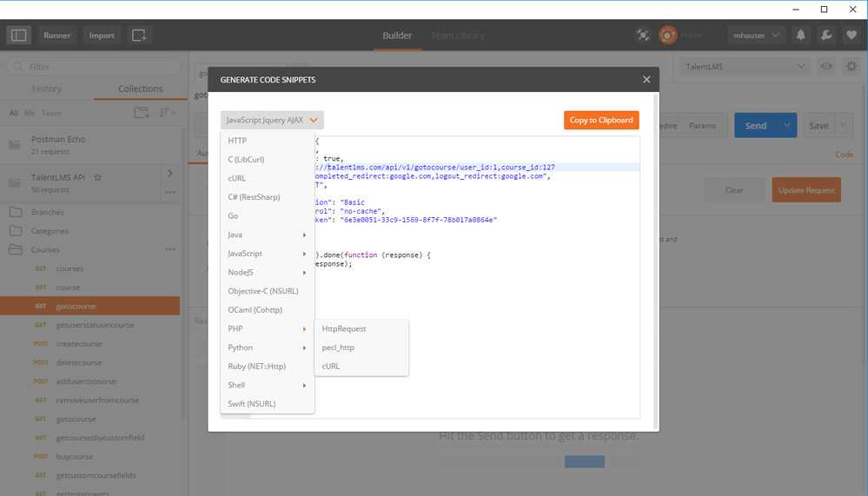Toggle environment quick look eye icon
Viewport: 868px width, 496px height.
click(826, 67)
